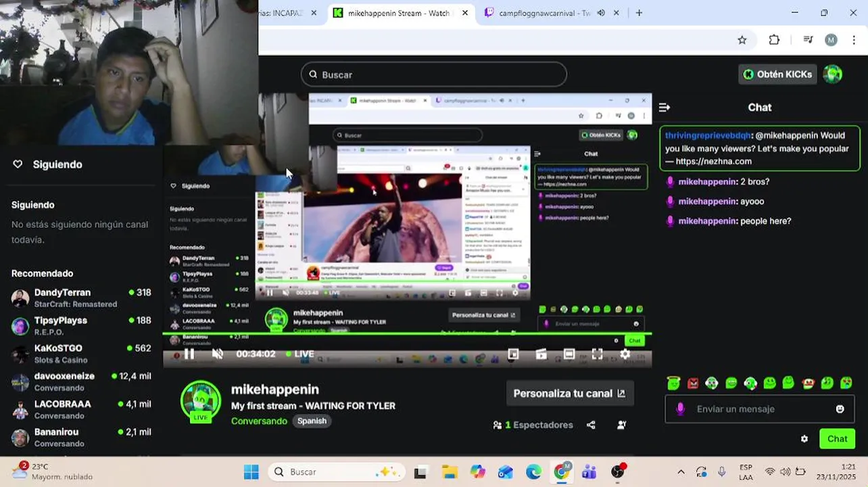Open DandyTerran recommended channel
Viewport: 868px width, 487px height.
tap(81, 298)
